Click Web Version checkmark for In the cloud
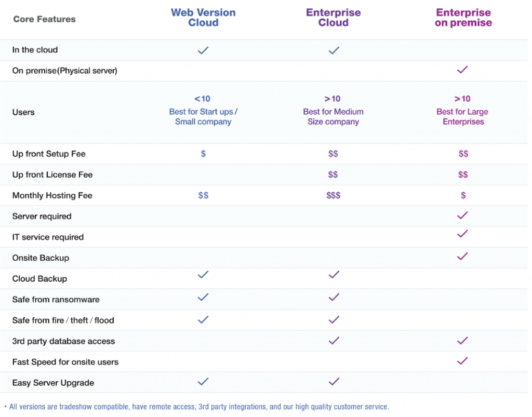532x417 pixels. click(x=203, y=50)
